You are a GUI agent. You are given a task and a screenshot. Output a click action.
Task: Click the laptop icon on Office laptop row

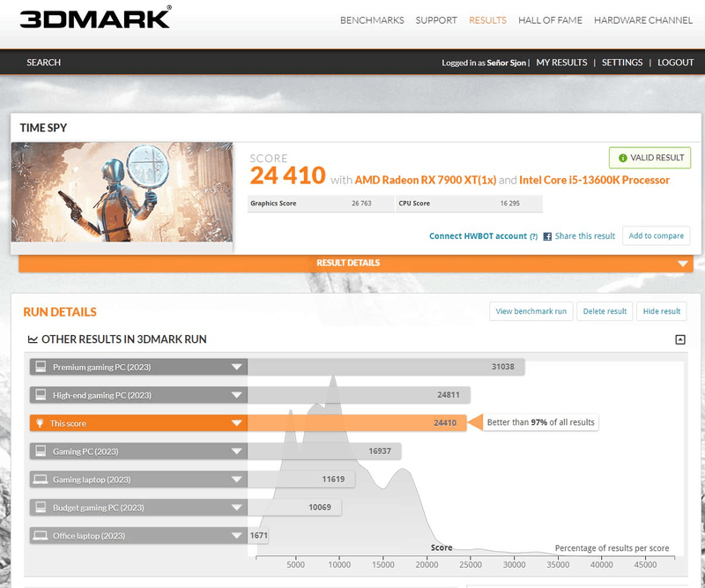pyautogui.click(x=41, y=536)
